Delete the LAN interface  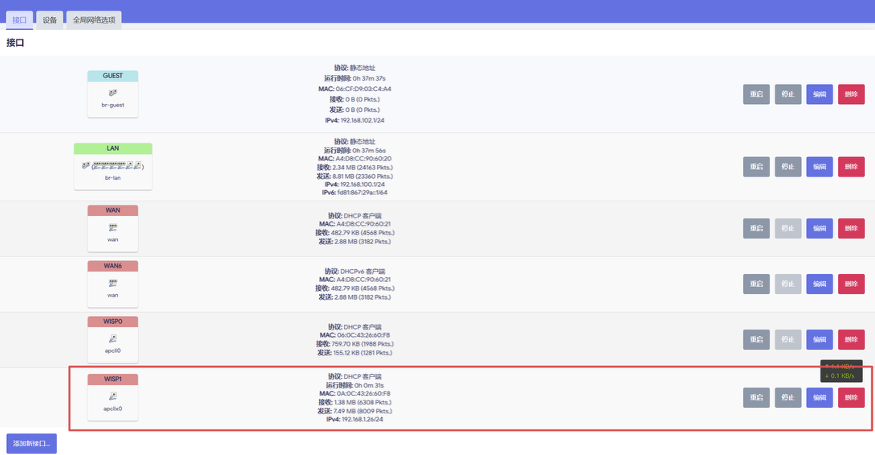coord(851,166)
